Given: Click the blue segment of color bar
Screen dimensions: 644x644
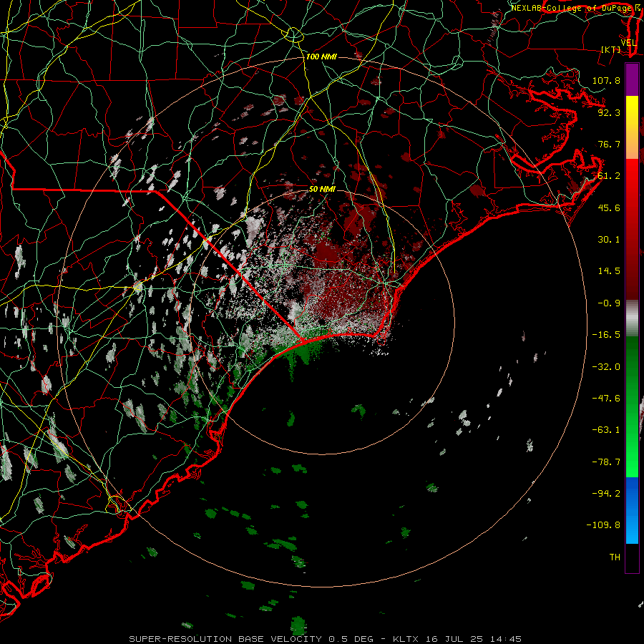Looking at the screenshot, I should pos(632,510).
